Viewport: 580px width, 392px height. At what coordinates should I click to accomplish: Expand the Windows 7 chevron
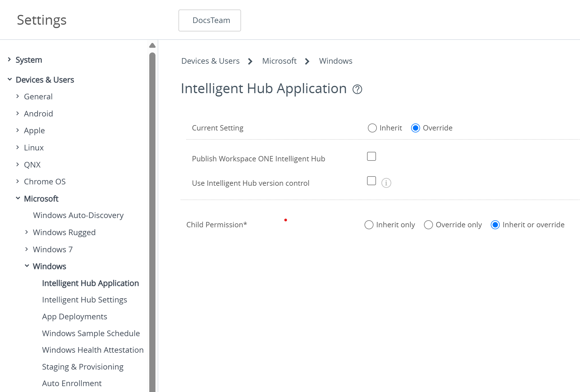[x=27, y=249]
